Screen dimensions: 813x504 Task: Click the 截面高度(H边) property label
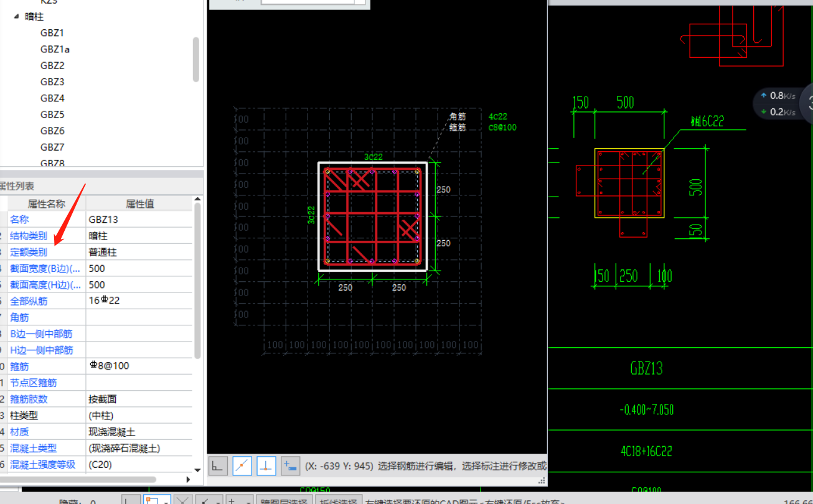click(45, 284)
